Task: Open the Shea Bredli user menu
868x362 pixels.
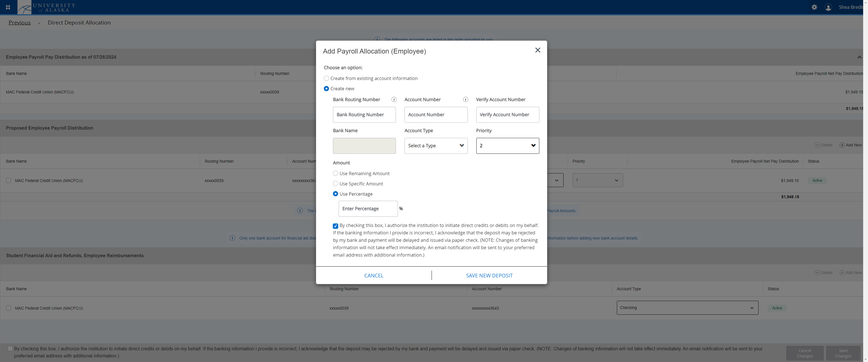Action: click(851, 7)
